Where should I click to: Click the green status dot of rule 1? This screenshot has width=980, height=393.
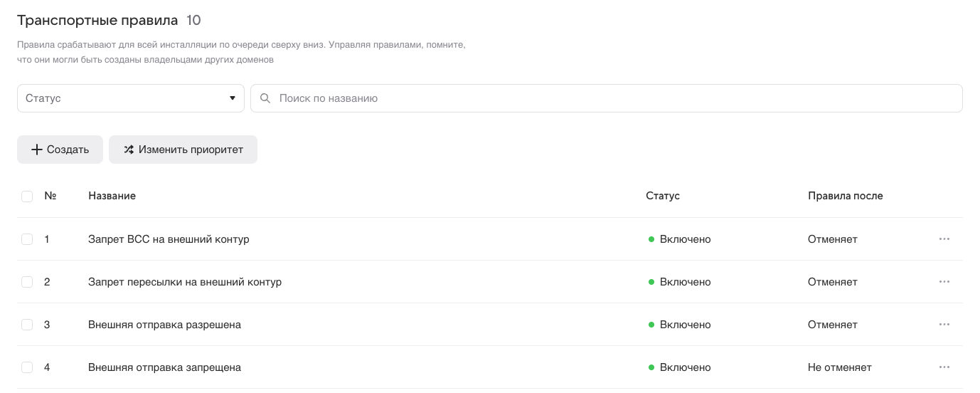[651, 239]
